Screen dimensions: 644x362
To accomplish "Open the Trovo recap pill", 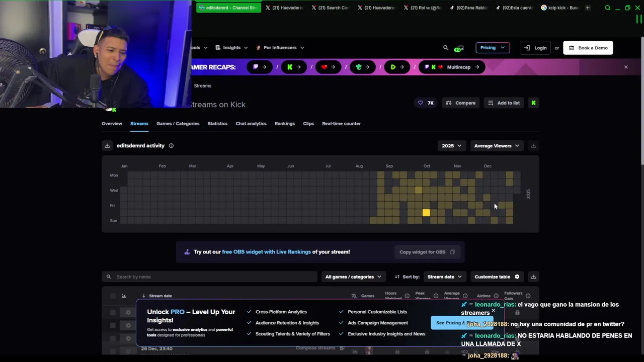I will tap(362, 67).
